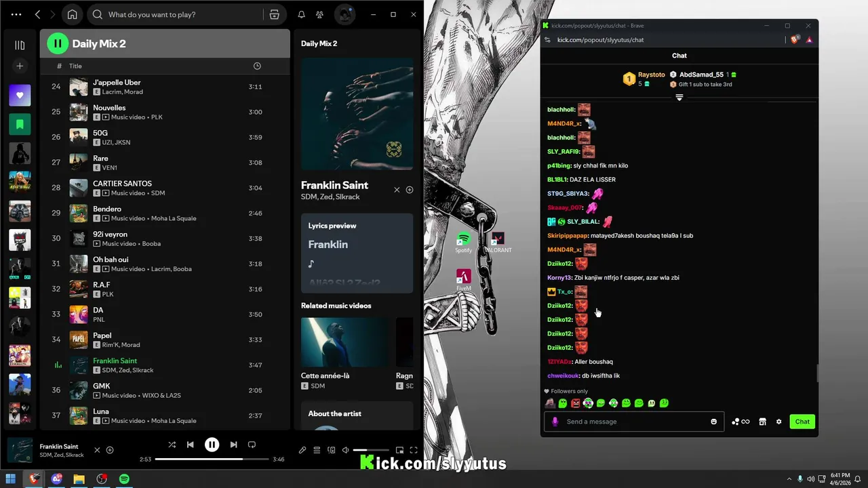
Task: Expand the gift leaderboard chevron in chat
Action: pos(679,98)
